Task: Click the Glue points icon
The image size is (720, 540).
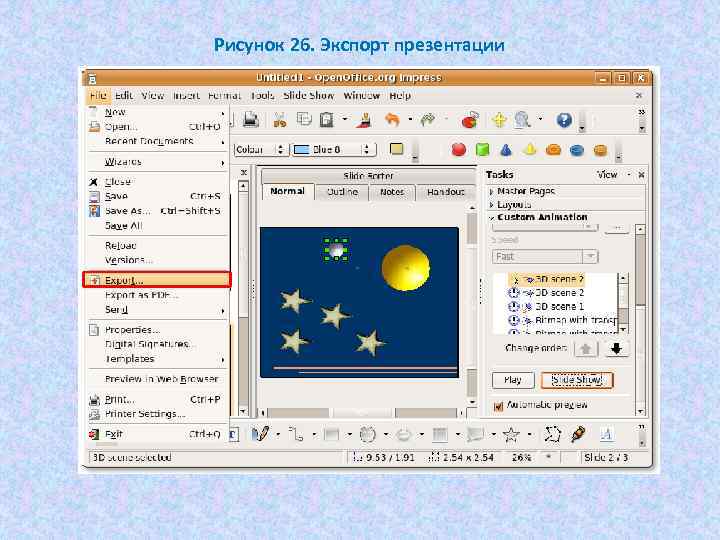Action: coord(578,433)
